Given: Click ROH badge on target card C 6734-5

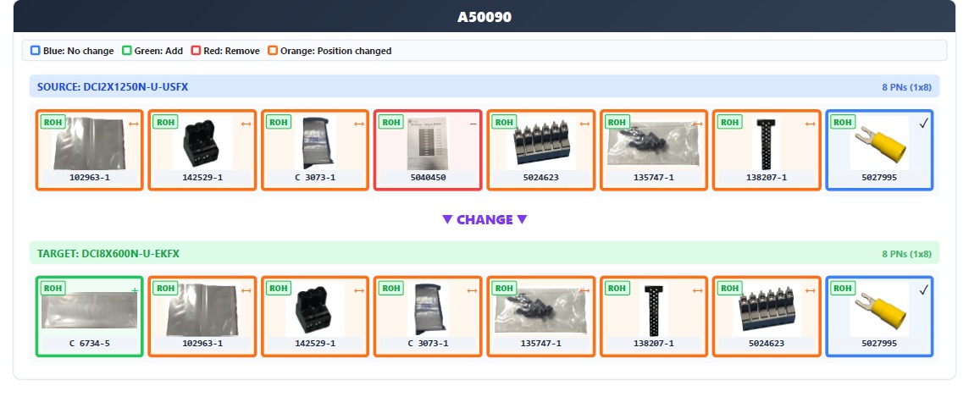Looking at the screenshot, I should click(x=53, y=289).
